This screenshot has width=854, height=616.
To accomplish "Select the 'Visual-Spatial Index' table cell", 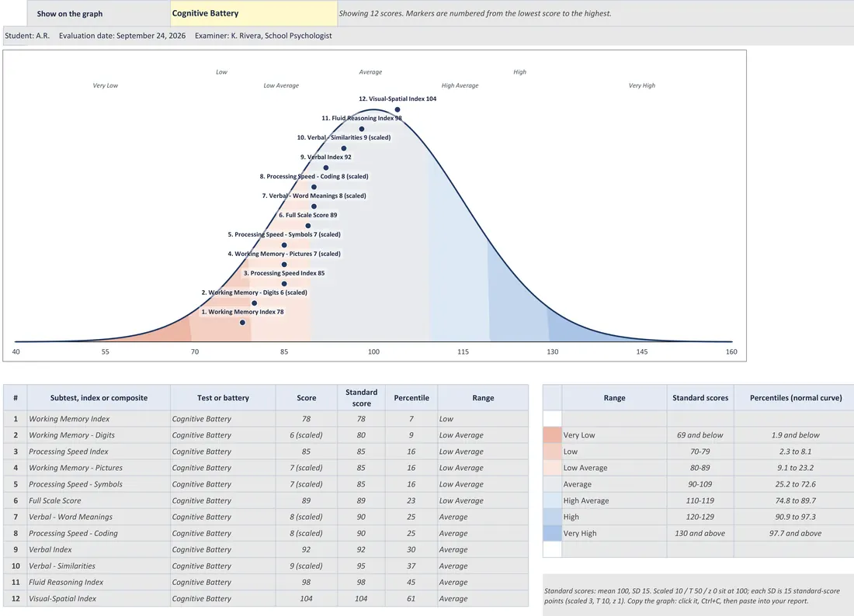I will pos(99,598).
